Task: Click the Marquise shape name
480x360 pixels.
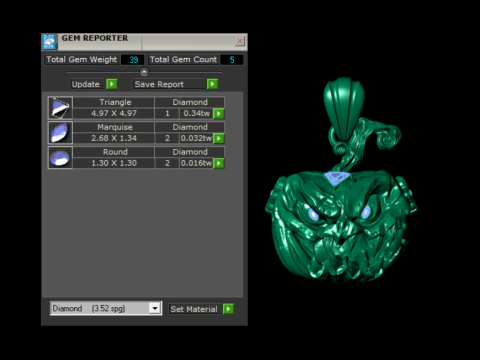Action: (115, 127)
